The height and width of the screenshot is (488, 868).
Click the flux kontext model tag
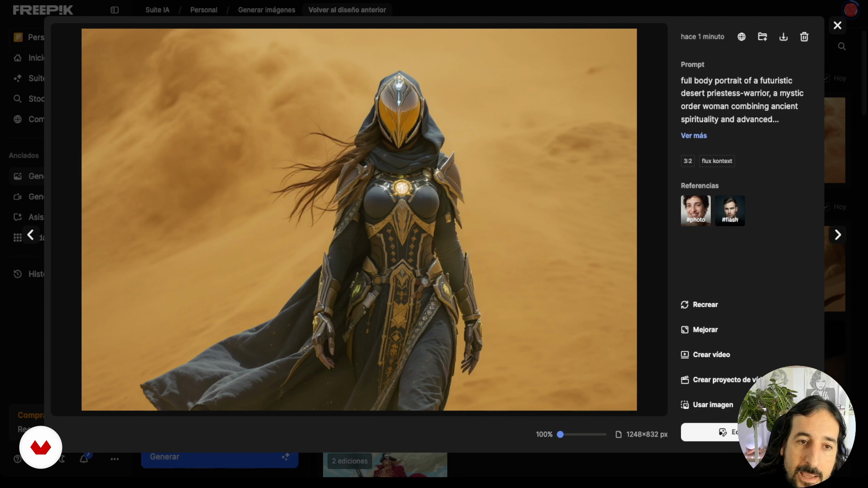717,161
